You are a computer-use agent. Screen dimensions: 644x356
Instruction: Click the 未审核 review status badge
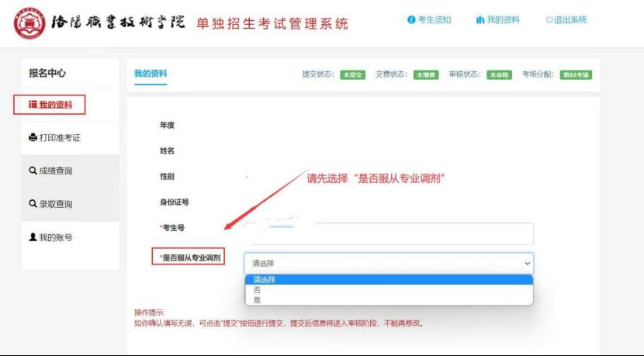[499, 75]
